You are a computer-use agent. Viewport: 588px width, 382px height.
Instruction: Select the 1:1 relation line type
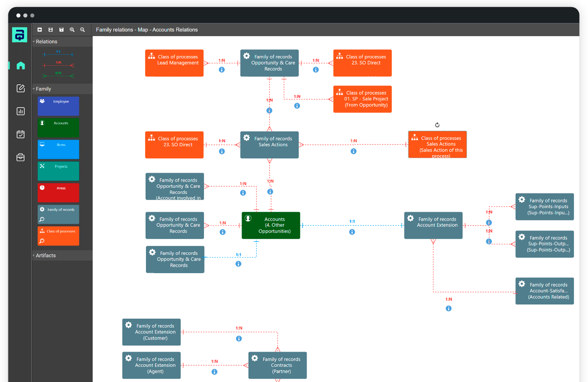pos(58,54)
